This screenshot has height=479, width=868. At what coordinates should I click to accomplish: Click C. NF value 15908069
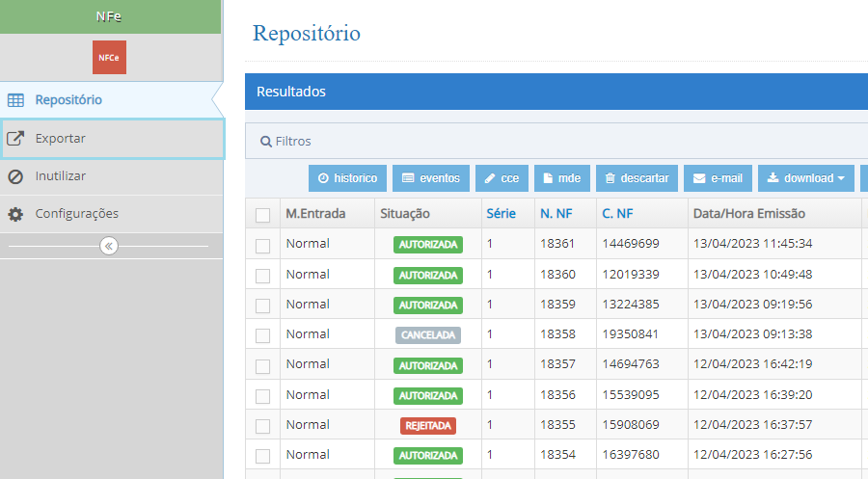631,425
